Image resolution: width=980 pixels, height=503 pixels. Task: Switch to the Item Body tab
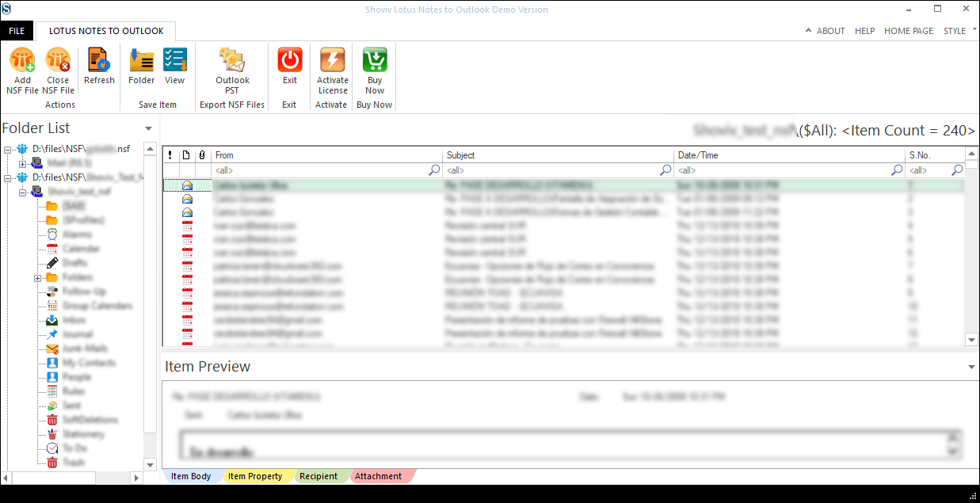[x=191, y=476]
